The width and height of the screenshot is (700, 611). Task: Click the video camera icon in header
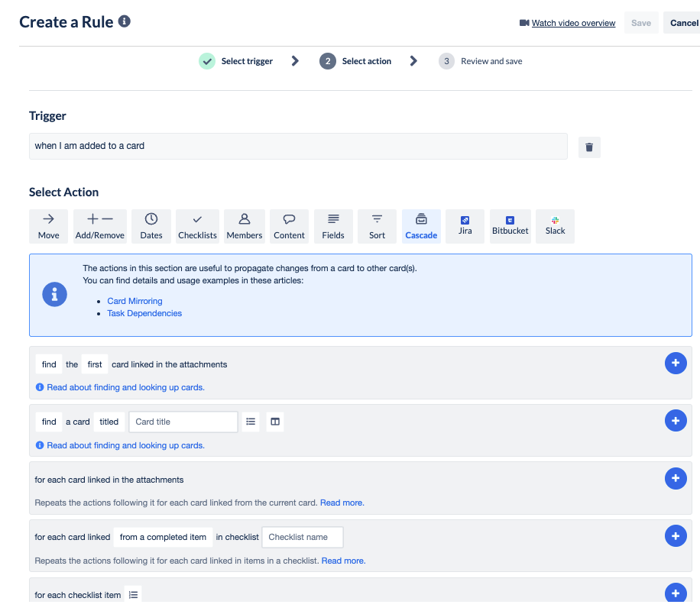524,23
